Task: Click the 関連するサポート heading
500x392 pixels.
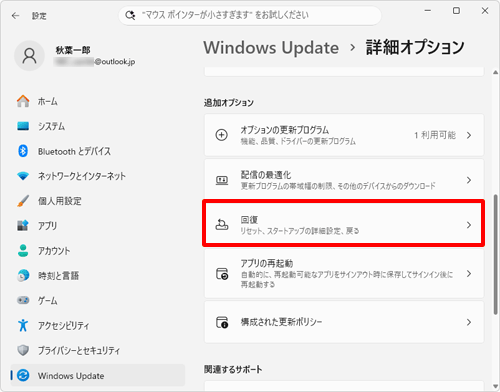Action: [x=233, y=369]
